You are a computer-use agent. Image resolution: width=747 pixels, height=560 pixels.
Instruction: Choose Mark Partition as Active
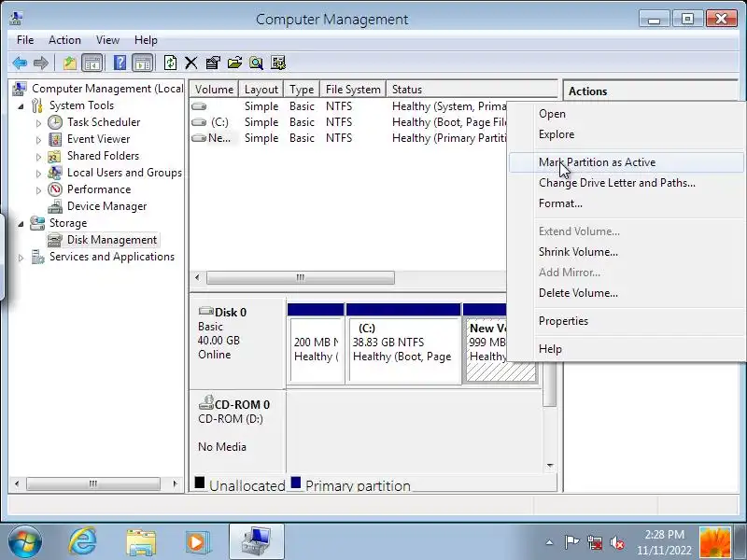pyautogui.click(x=626, y=162)
